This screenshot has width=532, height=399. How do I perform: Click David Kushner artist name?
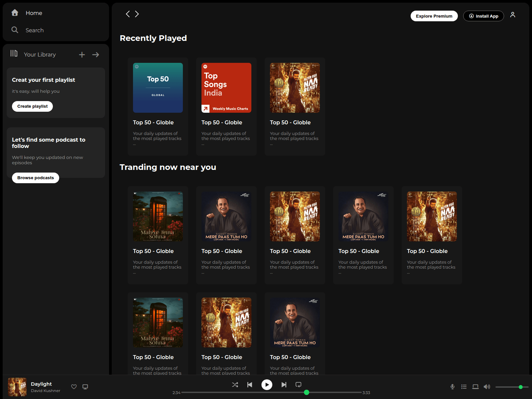(x=46, y=391)
